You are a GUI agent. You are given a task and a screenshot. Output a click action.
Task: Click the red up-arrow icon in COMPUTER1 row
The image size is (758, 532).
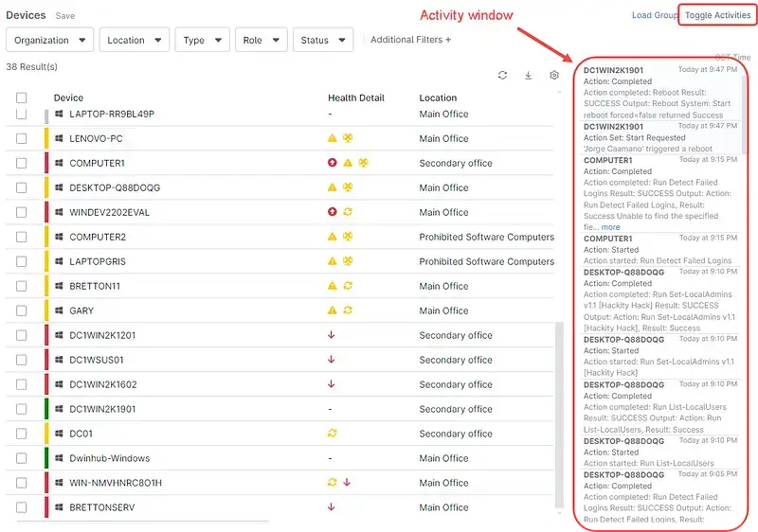(333, 163)
